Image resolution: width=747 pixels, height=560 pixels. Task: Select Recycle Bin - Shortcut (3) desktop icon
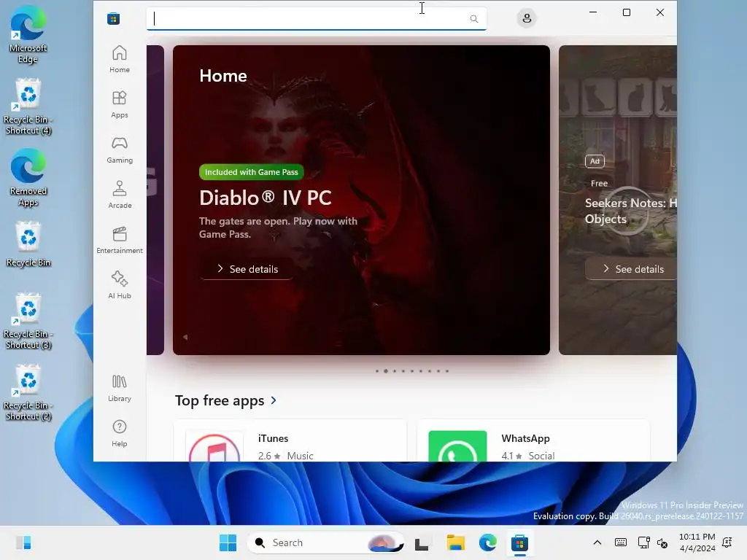coord(28,321)
